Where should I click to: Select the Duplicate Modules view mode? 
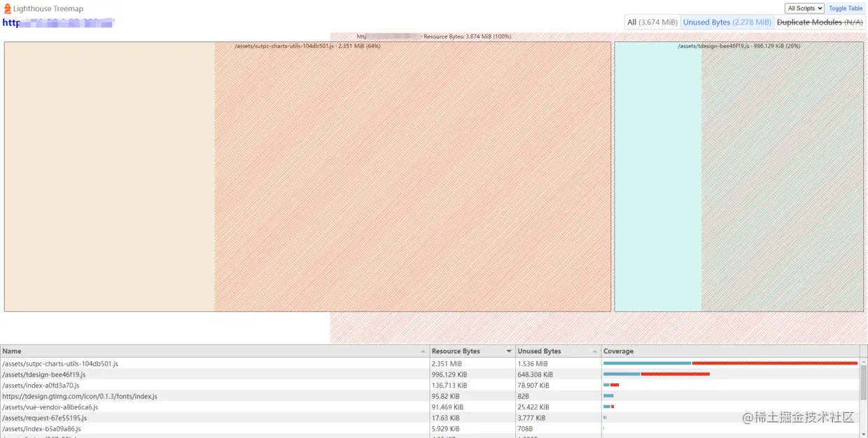click(x=820, y=22)
